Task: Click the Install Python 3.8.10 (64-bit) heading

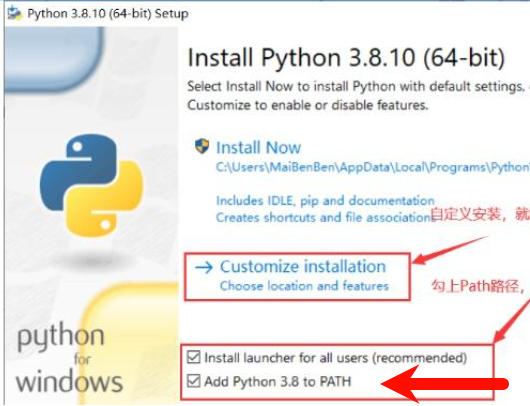Action: coord(346,57)
